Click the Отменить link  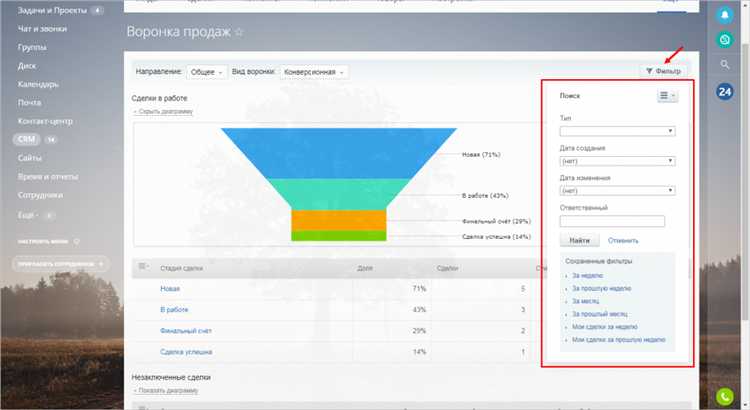pyautogui.click(x=623, y=241)
